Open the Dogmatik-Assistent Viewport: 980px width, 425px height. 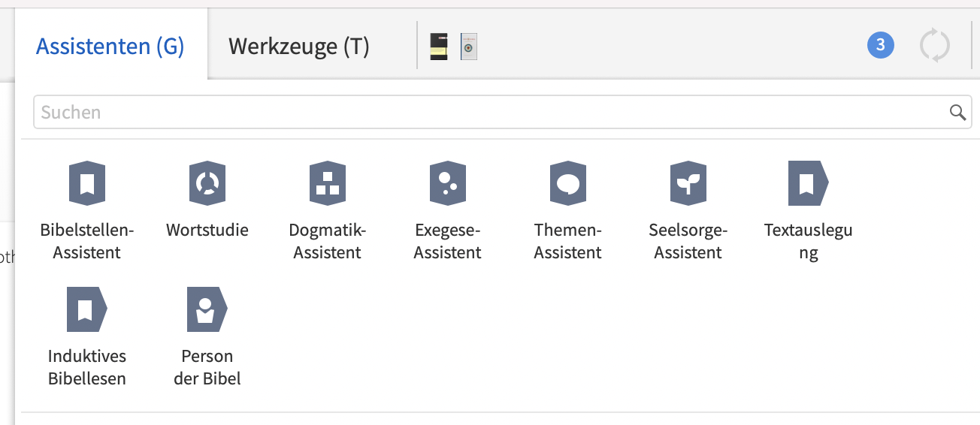pos(328,183)
